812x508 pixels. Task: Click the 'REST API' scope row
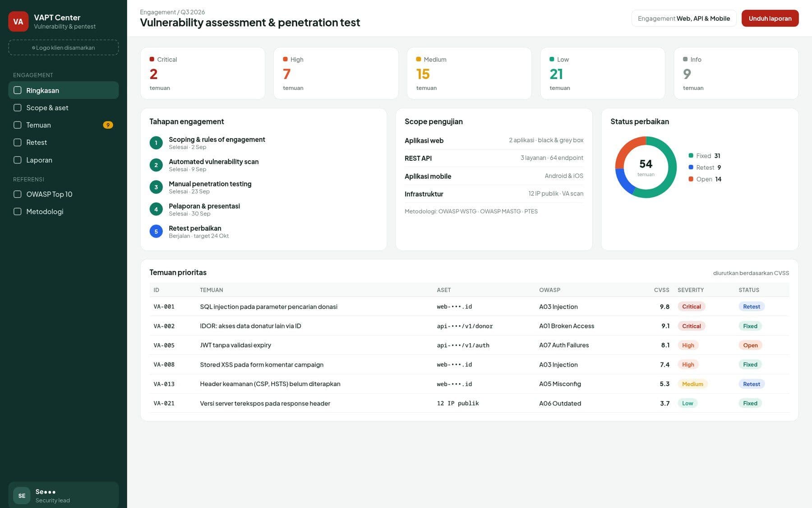pos(494,158)
